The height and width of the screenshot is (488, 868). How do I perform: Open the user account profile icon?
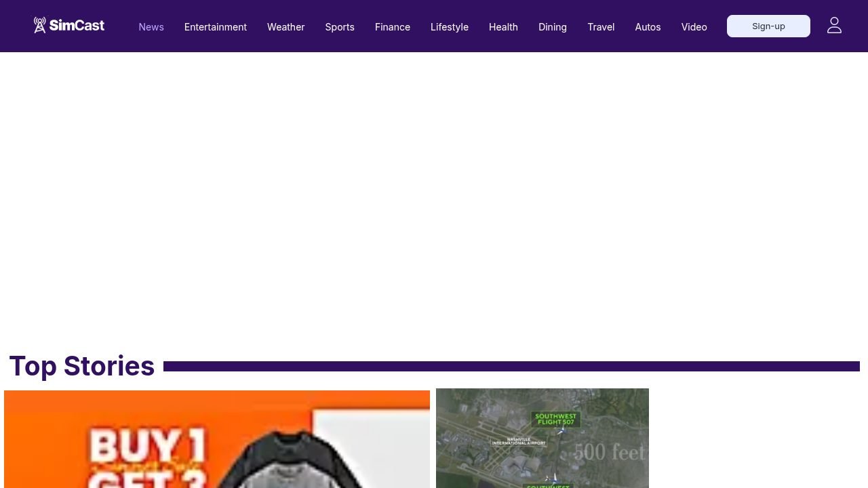[x=834, y=26]
